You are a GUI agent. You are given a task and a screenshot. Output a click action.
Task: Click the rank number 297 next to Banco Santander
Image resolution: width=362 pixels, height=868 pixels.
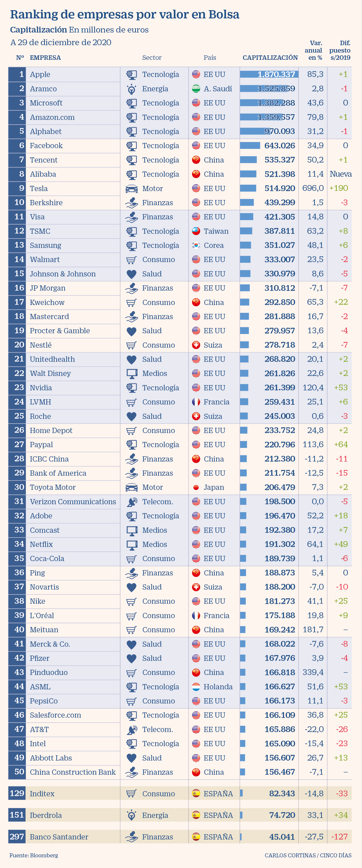point(17,837)
